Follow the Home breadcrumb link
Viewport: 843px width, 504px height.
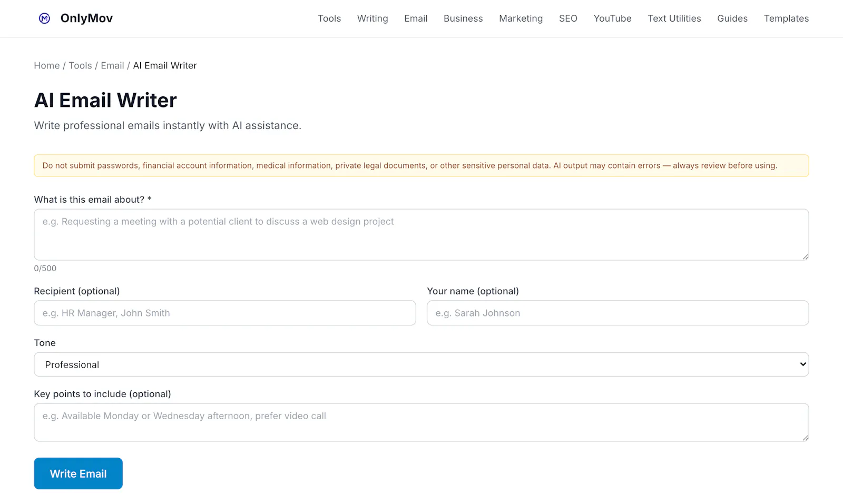click(47, 66)
